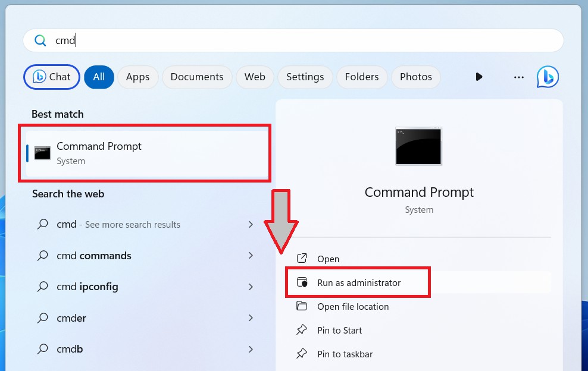Click the search magnifier icon in search box
588x371 pixels.
tap(40, 40)
